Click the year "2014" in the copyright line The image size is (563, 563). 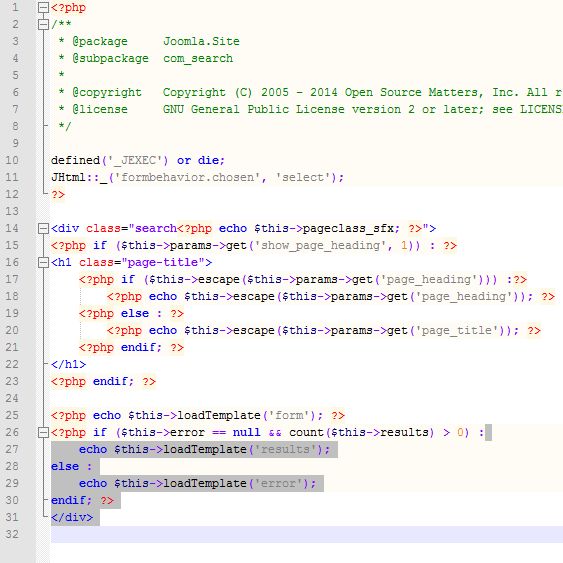click(324, 93)
